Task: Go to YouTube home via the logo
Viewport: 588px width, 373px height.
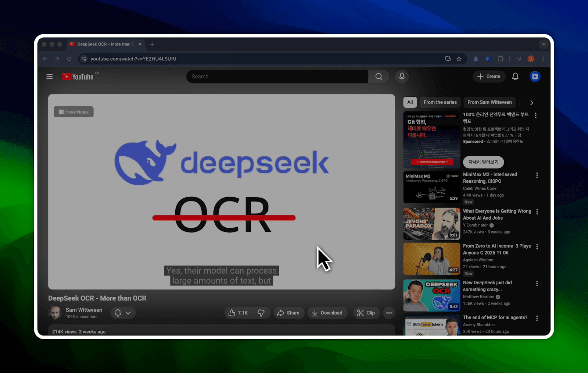Action: click(x=78, y=77)
